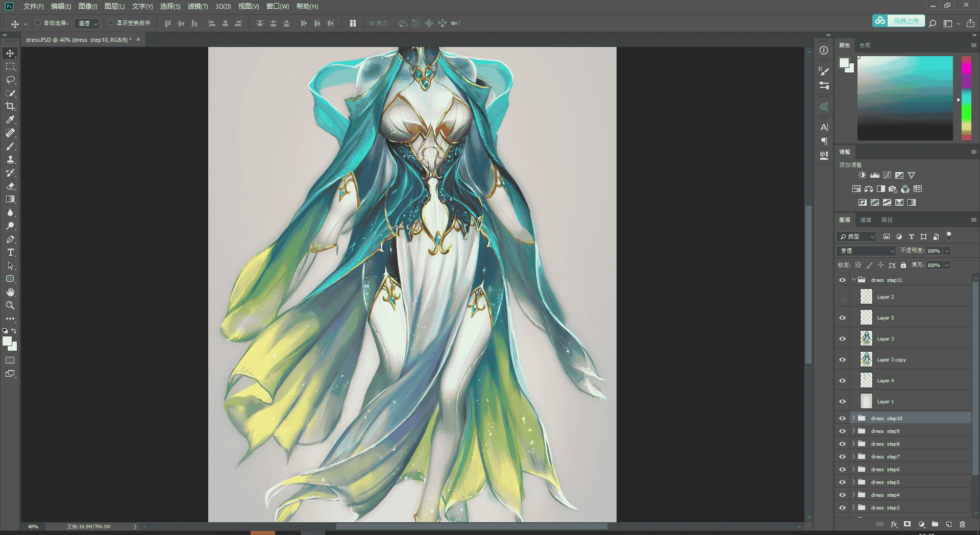
Task: Select the Pen tool
Action: coord(10,239)
